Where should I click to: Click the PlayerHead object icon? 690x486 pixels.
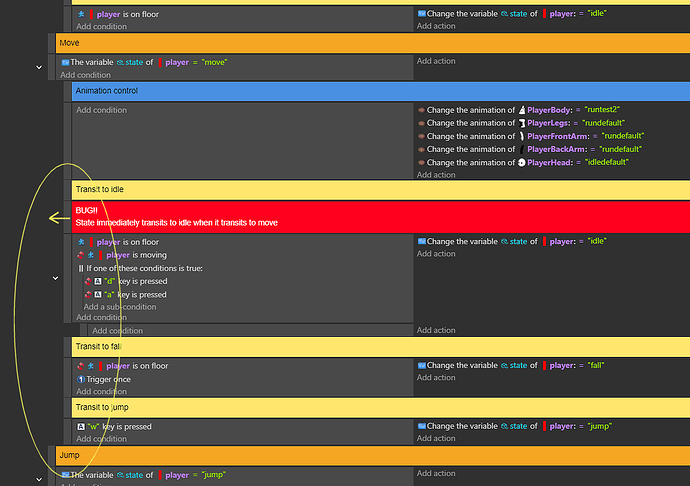tap(522, 162)
